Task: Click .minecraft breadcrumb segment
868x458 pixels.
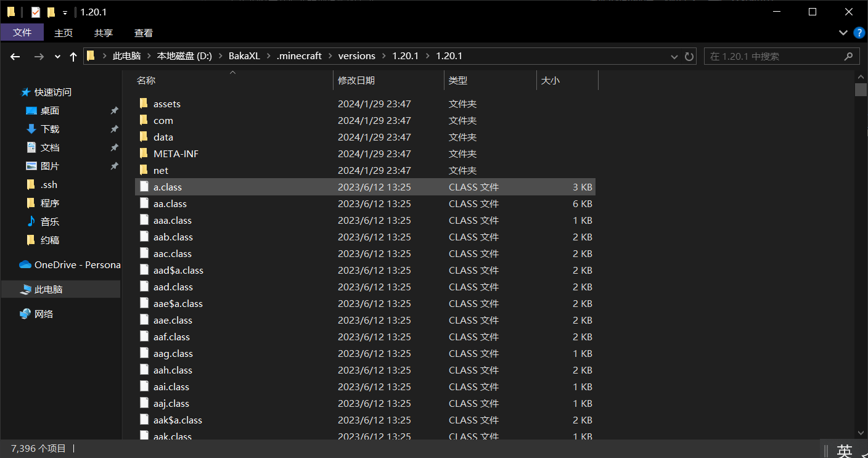Action: [x=299, y=56]
